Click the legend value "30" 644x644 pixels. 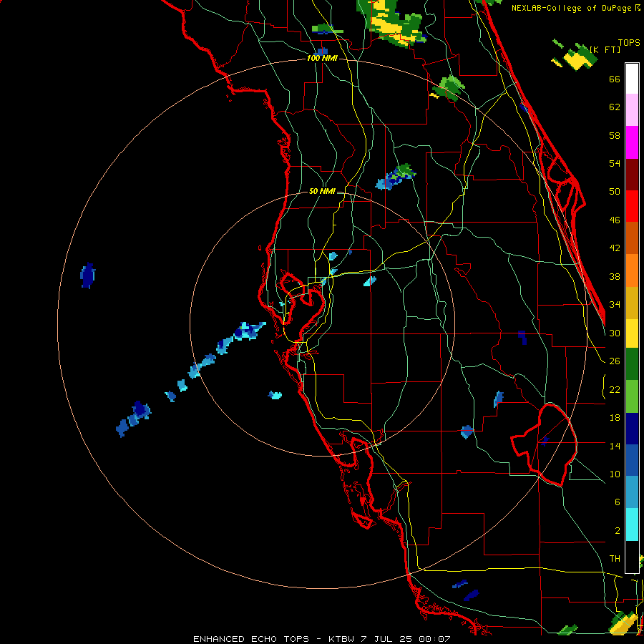[x=615, y=333]
